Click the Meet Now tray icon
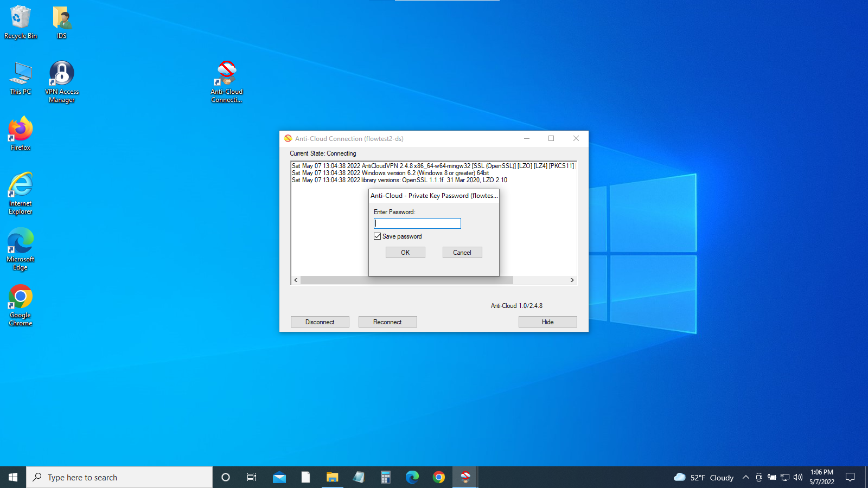This screenshot has width=868, height=488. 759,477
